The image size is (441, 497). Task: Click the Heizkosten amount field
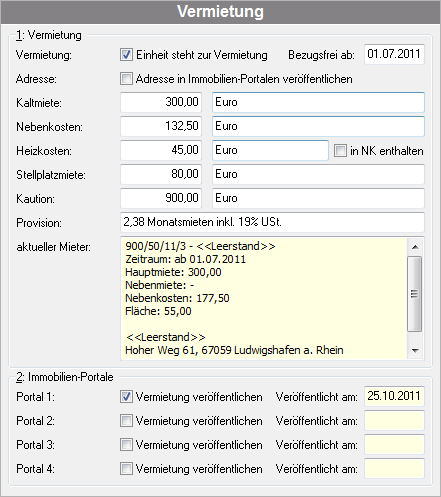[161, 150]
